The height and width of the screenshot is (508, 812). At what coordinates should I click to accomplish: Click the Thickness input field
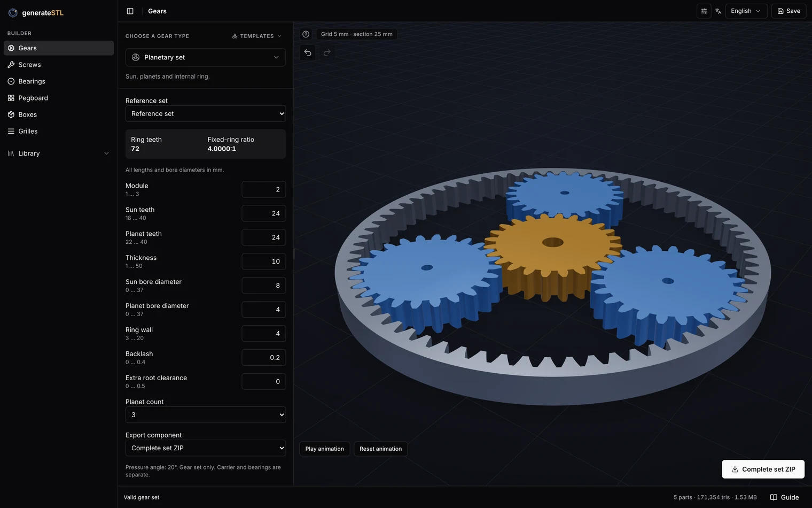tap(264, 261)
